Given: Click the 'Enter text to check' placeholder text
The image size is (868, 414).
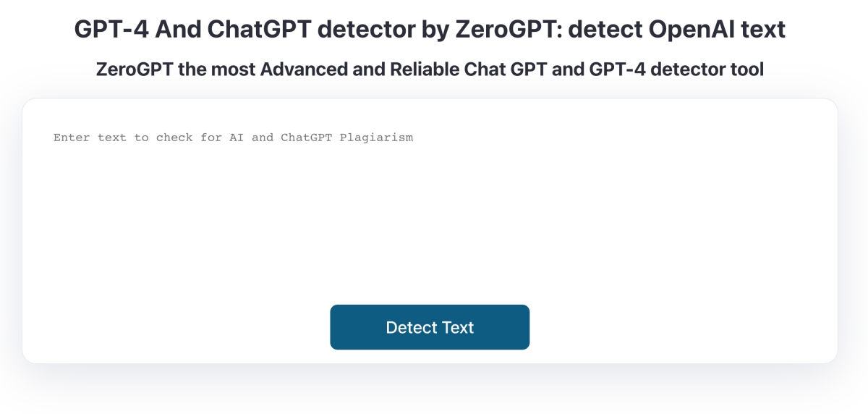Looking at the screenshot, I should tap(233, 138).
